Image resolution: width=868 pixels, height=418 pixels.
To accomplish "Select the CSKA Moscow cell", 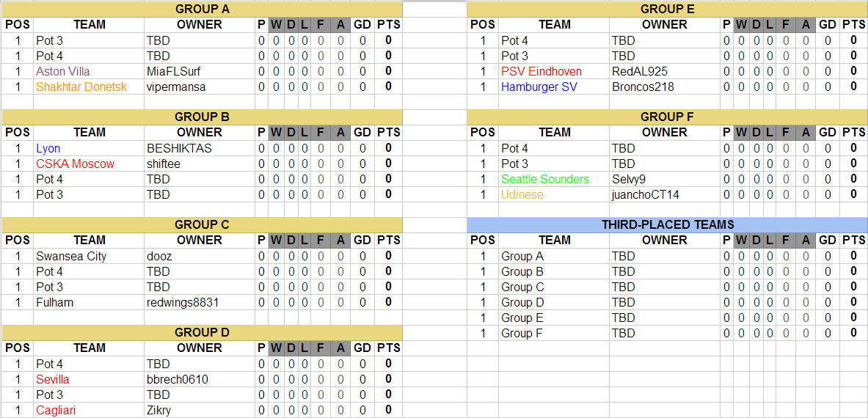I will (75, 164).
